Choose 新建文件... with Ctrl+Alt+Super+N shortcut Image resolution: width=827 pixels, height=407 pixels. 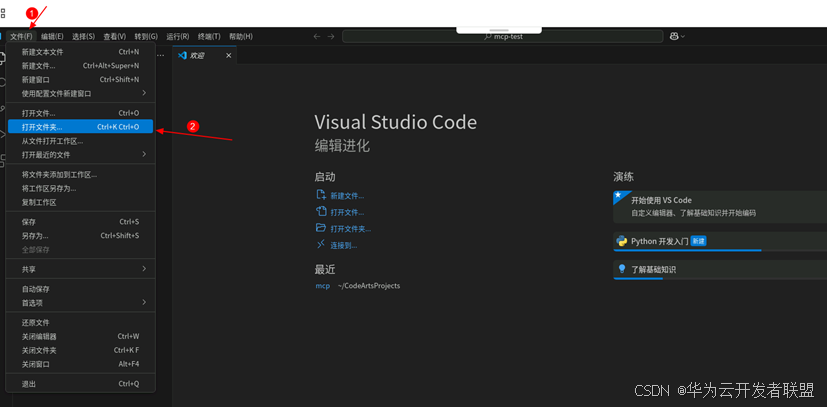click(x=80, y=66)
